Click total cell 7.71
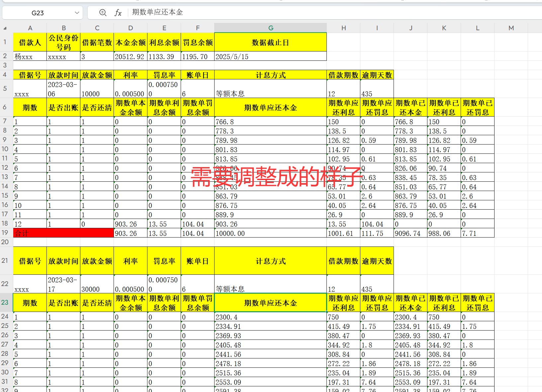Image resolution: width=542 pixels, height=392 pixels. pyautogui.click(x=478, y=233)
